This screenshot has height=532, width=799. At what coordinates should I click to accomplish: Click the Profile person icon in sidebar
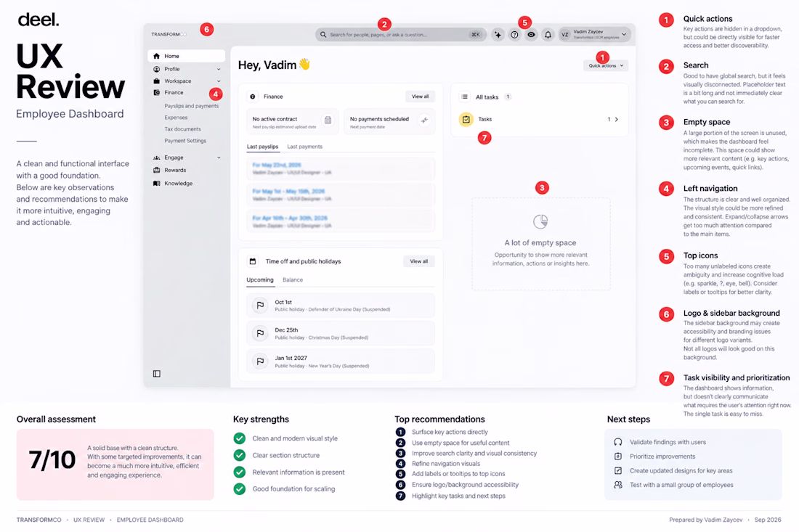click(x=156, y=69)
